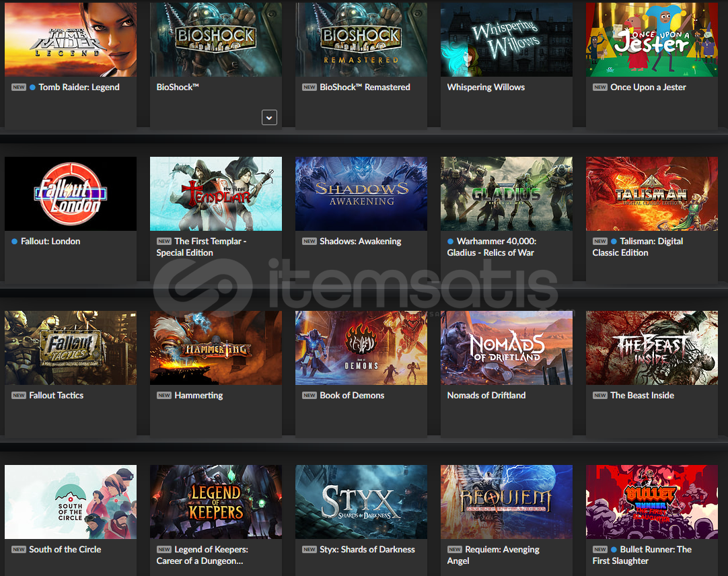Open the Fallout: London title link

pyautogui.click(x=50, y=242)
